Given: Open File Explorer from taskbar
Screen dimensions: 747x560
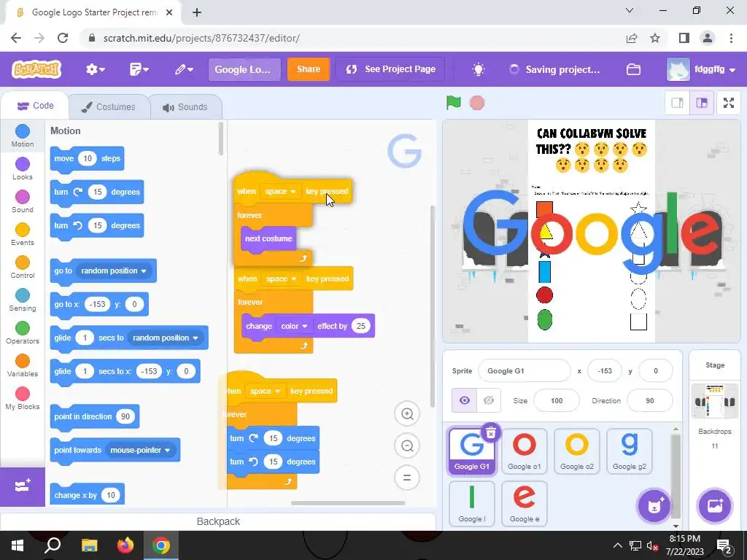Looking at the screenshot, I should (89, 545).
